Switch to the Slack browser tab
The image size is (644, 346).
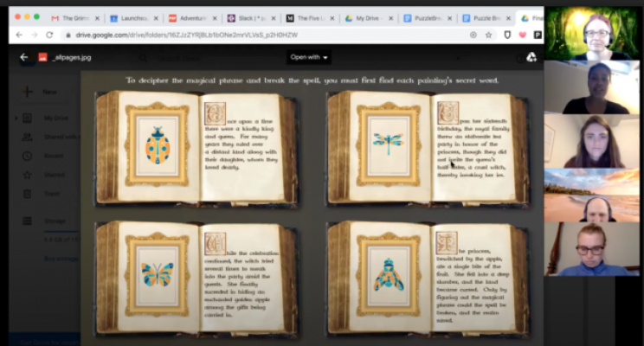click(x=250, y=17)
